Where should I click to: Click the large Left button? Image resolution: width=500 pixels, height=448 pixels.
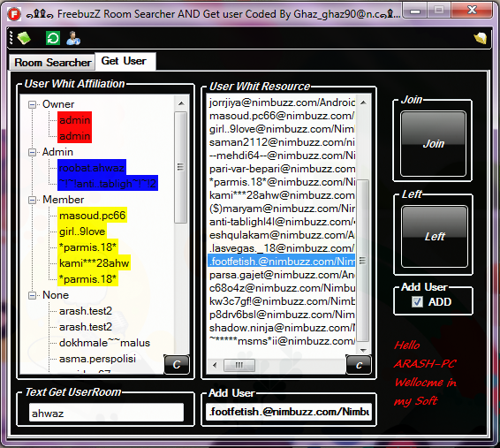point(435,236)
